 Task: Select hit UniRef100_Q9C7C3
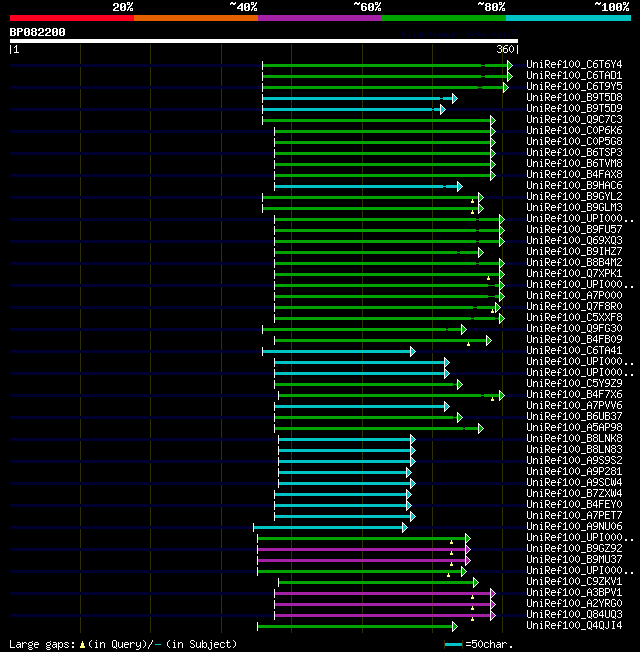click(574, 119)
